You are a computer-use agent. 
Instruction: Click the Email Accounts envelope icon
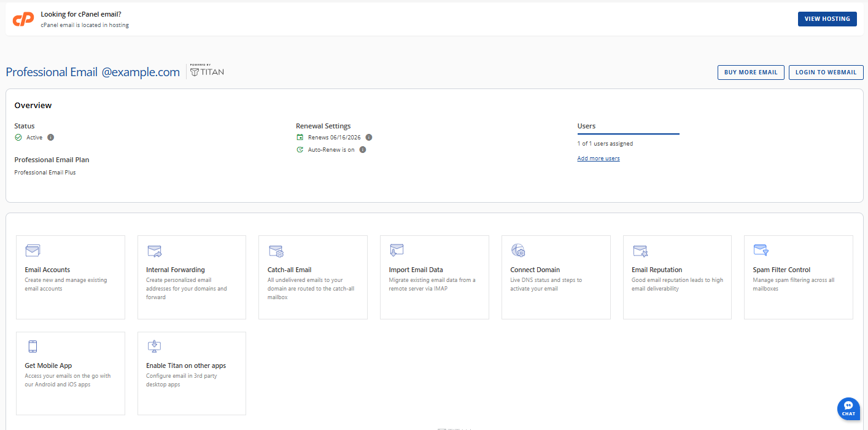point(33,251)
